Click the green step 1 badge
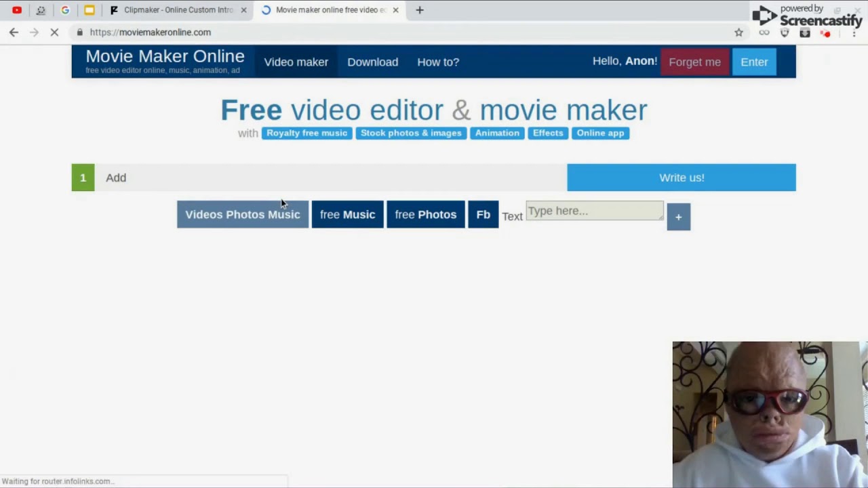 point(83,178)
